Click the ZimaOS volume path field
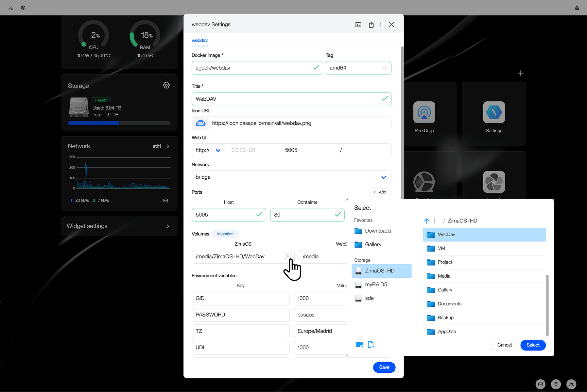587x392 pixels. click(x=243, y=256)
